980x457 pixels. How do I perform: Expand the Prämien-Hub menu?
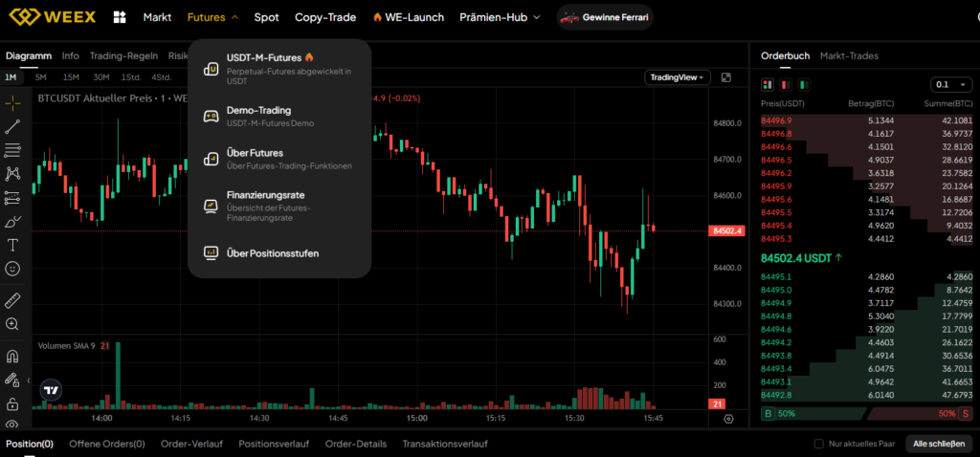coord(500,17)
